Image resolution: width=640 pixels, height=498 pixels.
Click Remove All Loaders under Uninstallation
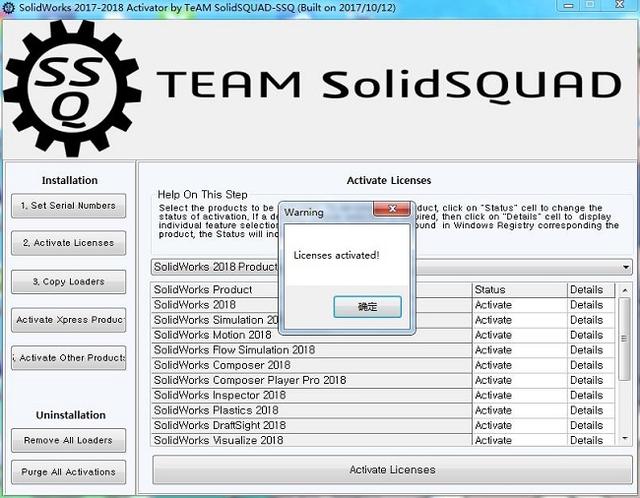[x=69, y=440]
